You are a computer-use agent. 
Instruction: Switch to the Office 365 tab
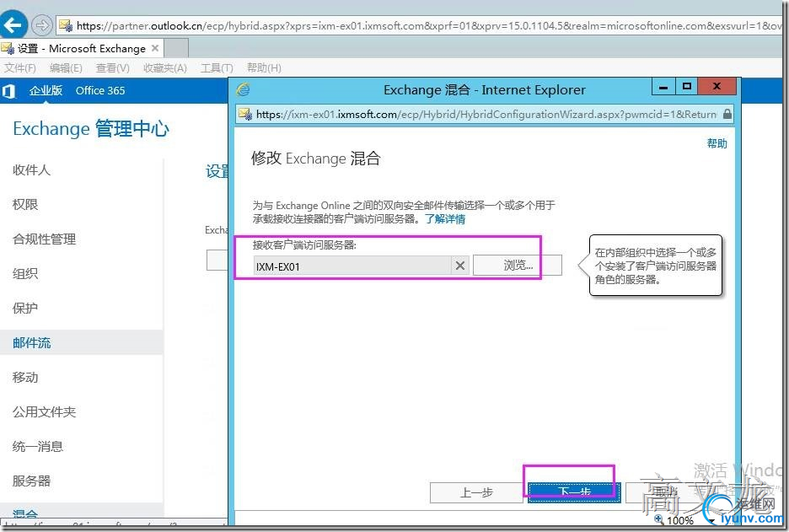[x=100, y=90]
